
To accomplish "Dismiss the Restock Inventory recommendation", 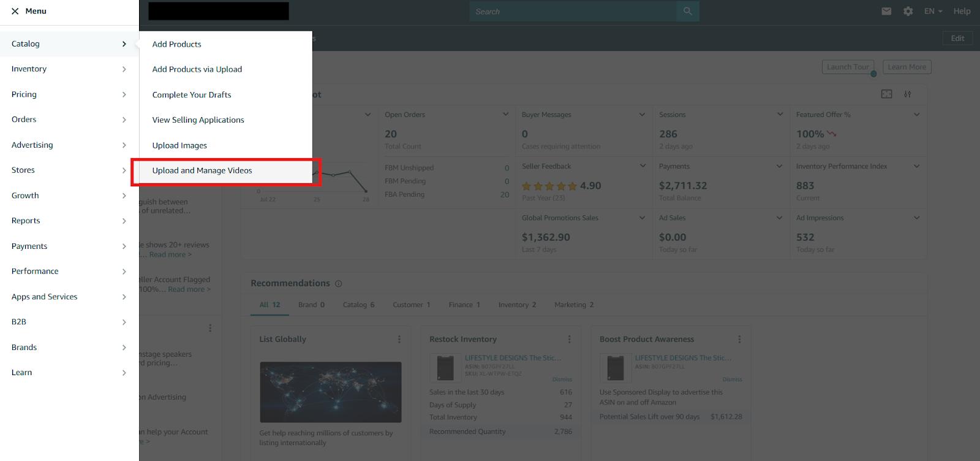I will [x=562, y=379].
